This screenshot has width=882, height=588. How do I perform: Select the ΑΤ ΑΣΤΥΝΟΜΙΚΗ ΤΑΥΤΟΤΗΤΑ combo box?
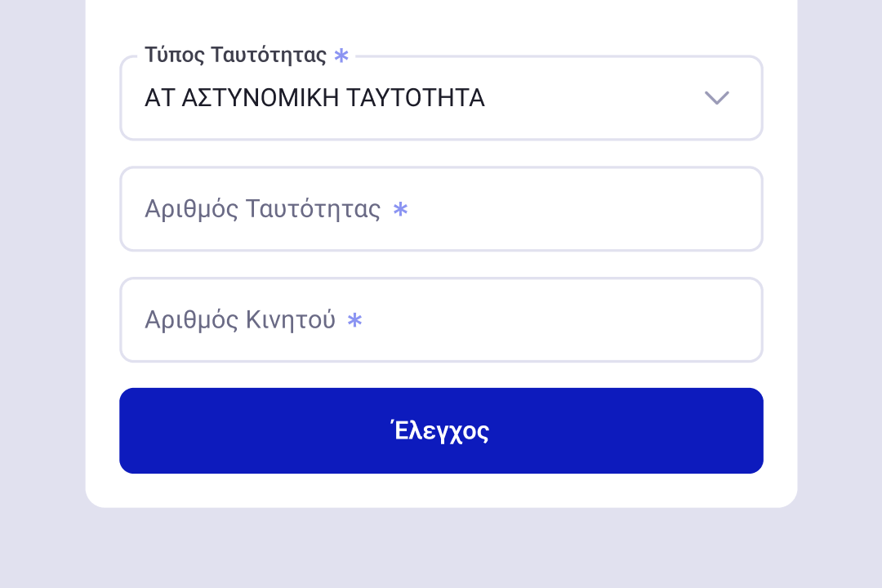(441, 97)
